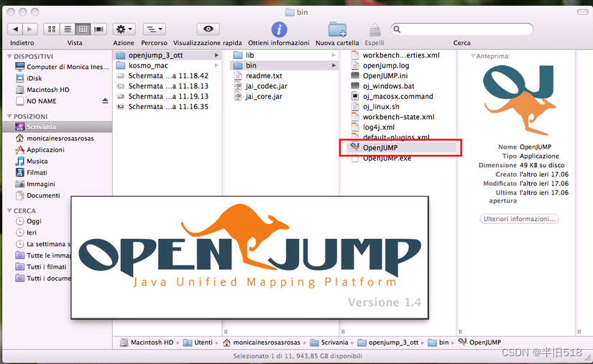Select Scrivania in the sidebar
The height and width of the screenshot is (364, 593).
[x=58, y=127]
